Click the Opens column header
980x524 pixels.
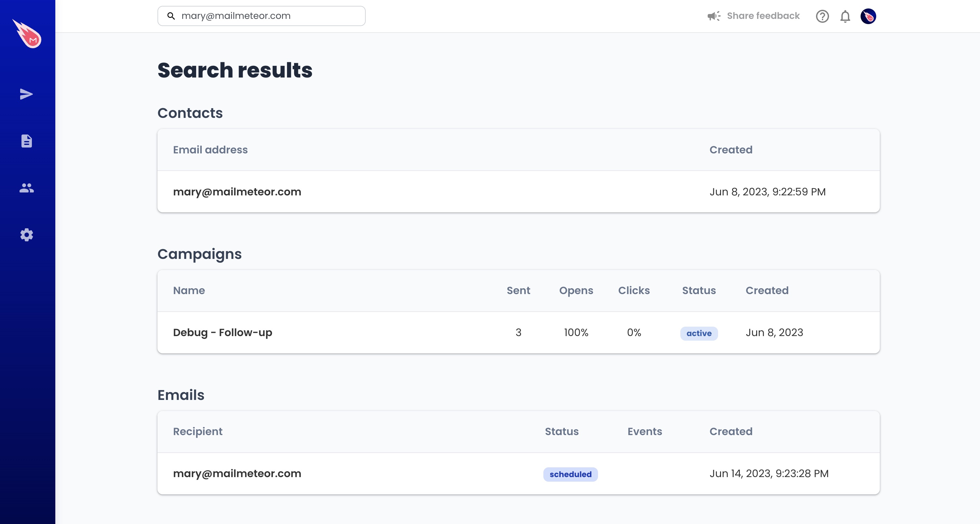pyautogui.click(x=576, y=290)
